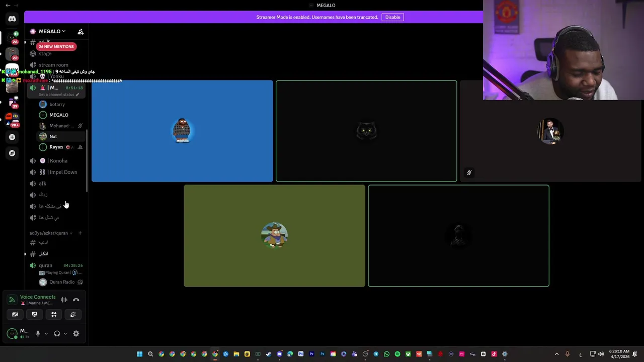Click the invite people icon beside MEGALO
The image size is (644, 362).
80,31
